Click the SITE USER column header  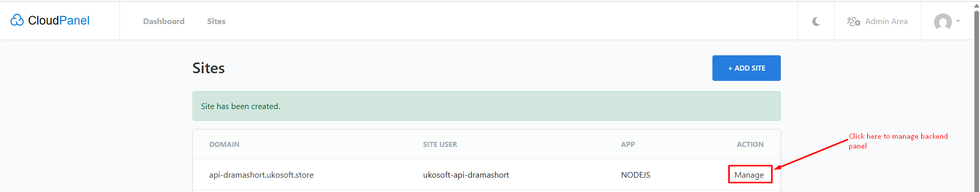[x=440, y=144]
